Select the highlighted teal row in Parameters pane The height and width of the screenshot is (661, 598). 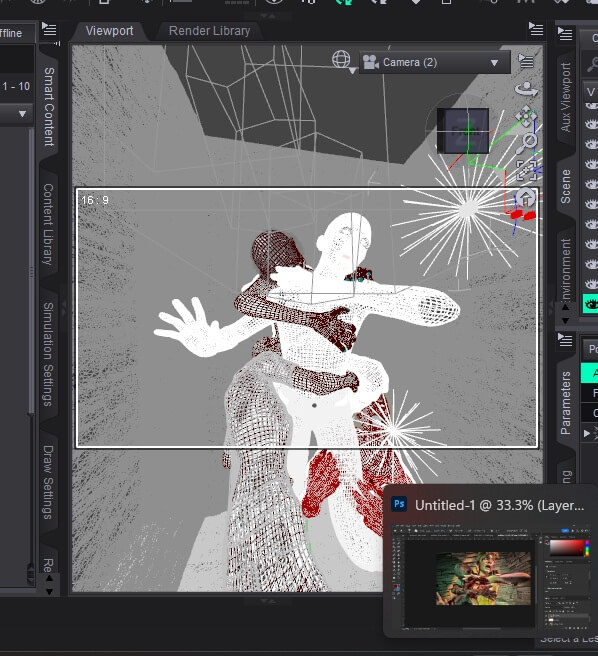click(x=590, y=373)
